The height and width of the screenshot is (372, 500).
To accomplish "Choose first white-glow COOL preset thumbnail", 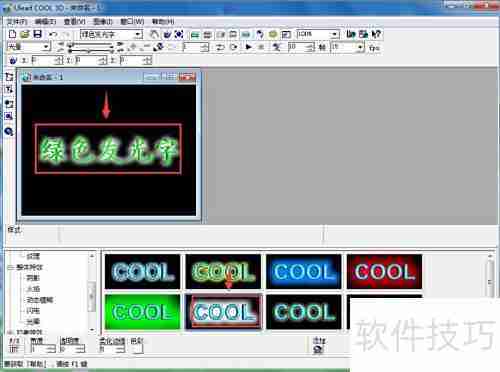I will 143,272.
